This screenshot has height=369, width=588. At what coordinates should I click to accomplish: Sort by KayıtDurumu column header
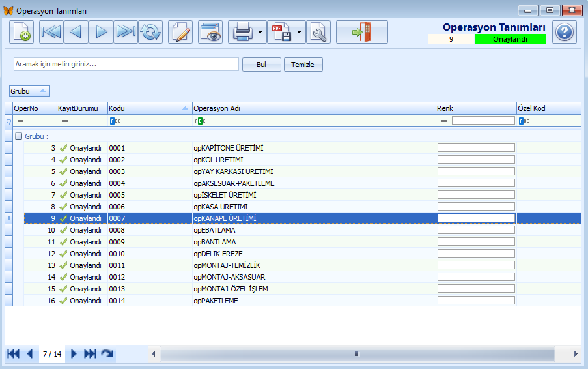(x=82, y=108)
